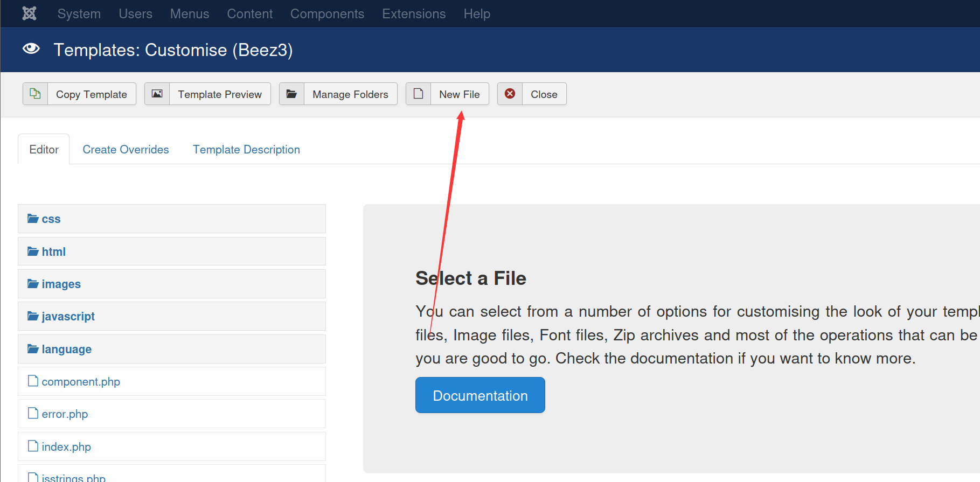Open the index.php file
The width and height of the screenshot is (980, 482).
pos(66,446)
